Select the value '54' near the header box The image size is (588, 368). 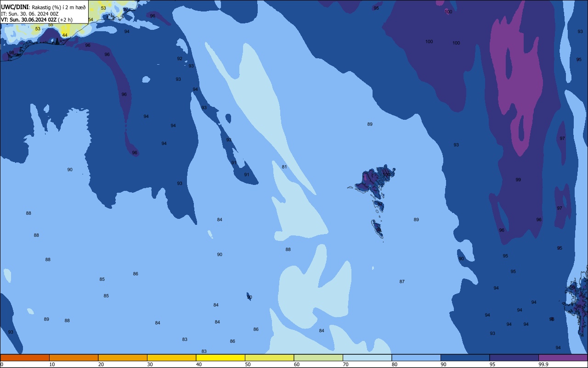90,20
